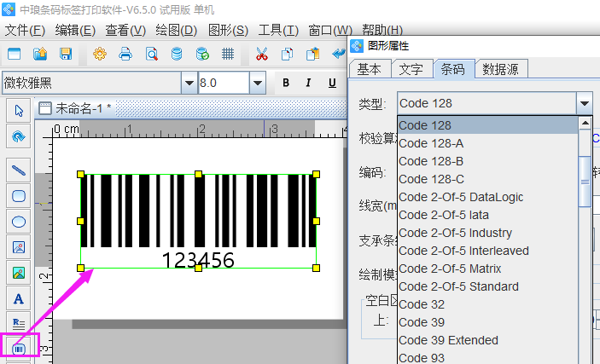Image resolution: width=600 pixels, height=364 pixels.
Task: Choose Code 2-Of-5 Industry option
Action: pos(487,233)
